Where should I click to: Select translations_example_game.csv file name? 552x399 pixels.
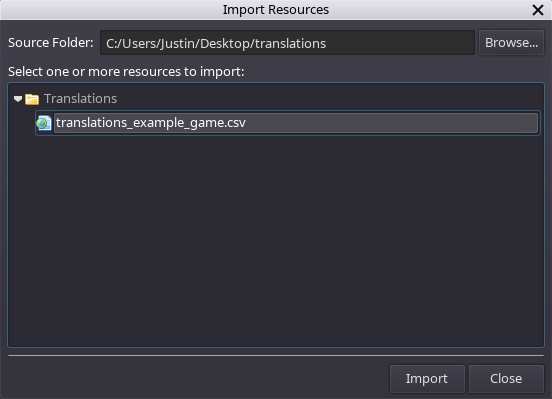151,123
